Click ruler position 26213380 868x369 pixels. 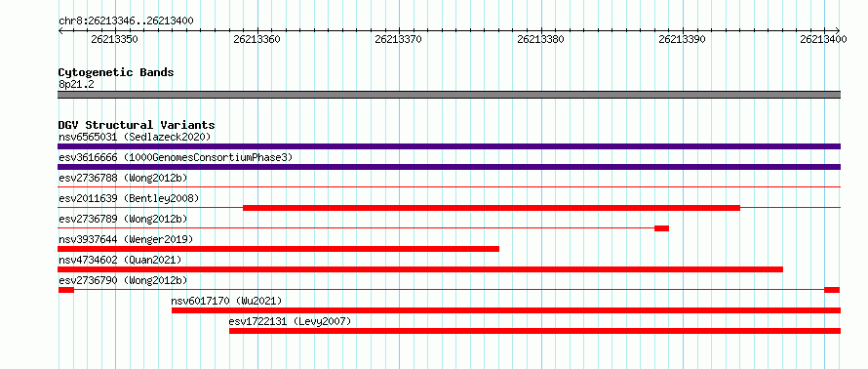pyautogui.click(x=540, y=39)
